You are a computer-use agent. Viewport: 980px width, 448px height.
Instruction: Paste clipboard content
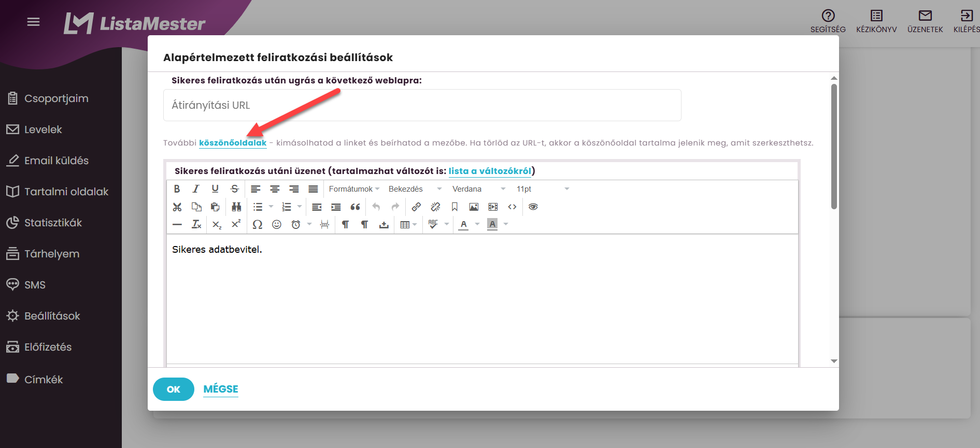click(x=215, y=207)
